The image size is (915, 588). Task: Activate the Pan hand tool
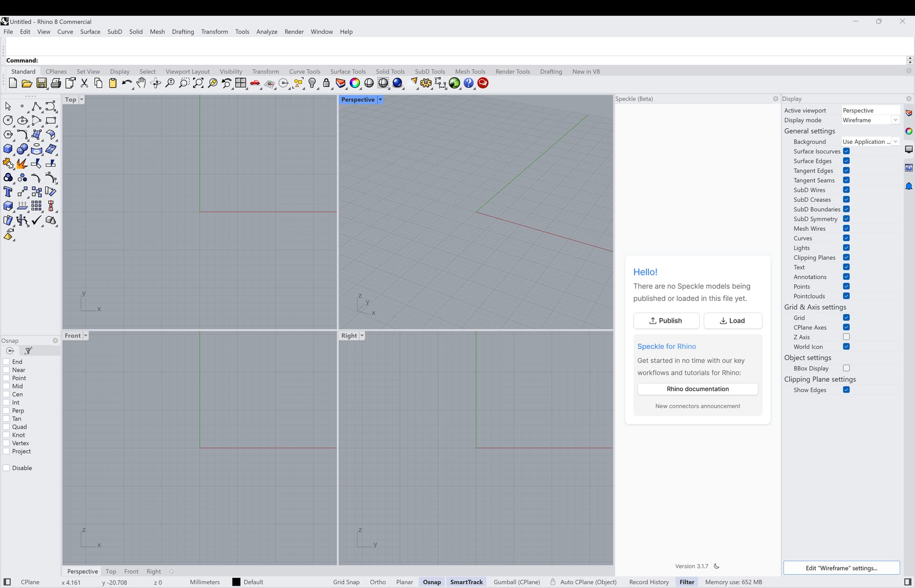tap(141, 83)
